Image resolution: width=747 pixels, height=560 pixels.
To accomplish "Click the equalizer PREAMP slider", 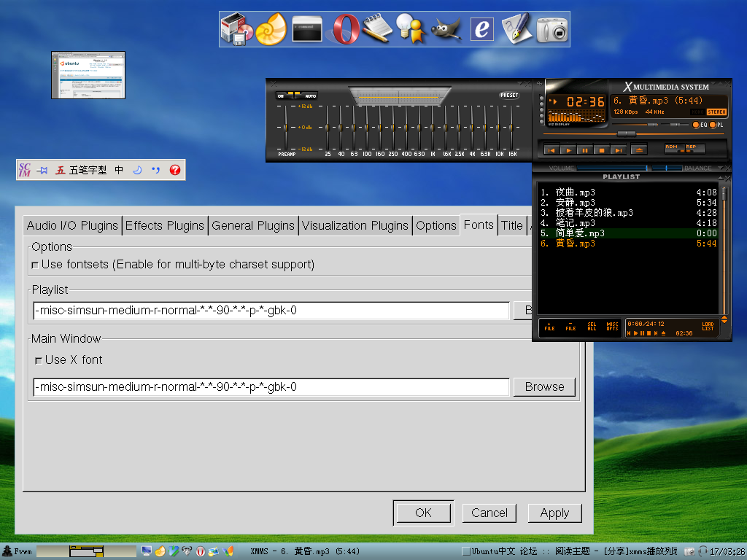I will [x=286, y=127].
